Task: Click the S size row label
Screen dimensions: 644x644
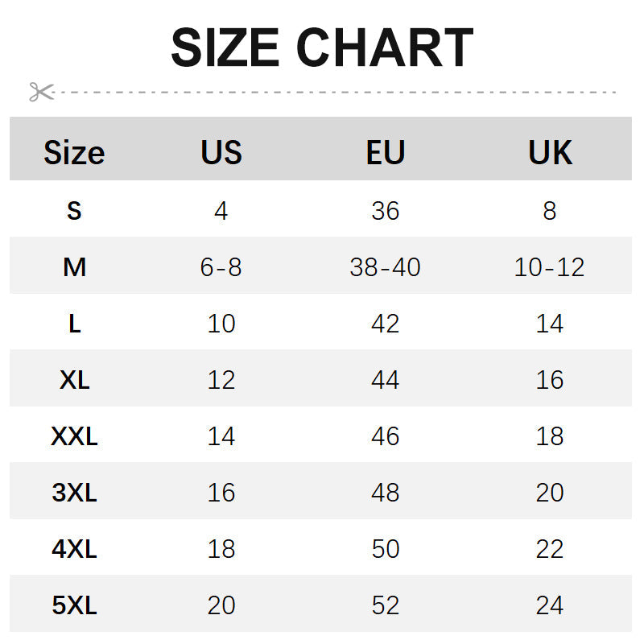Action: coord(74,211)
